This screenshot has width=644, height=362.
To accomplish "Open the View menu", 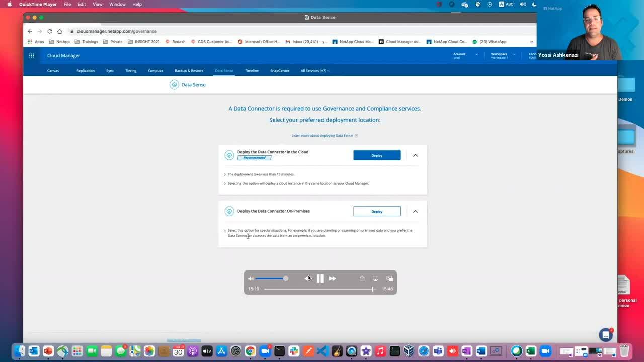I will pyautogui.click(x=98, y=4).
